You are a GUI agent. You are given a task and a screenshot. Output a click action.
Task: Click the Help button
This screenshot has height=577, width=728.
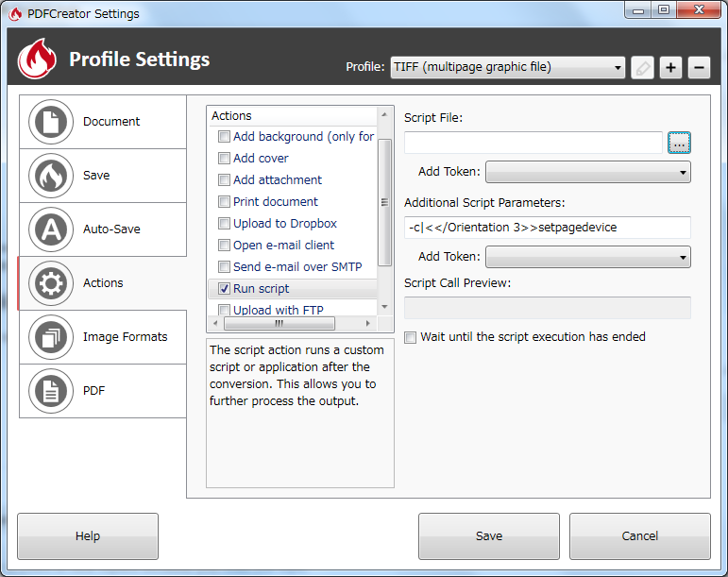(88, 536)
